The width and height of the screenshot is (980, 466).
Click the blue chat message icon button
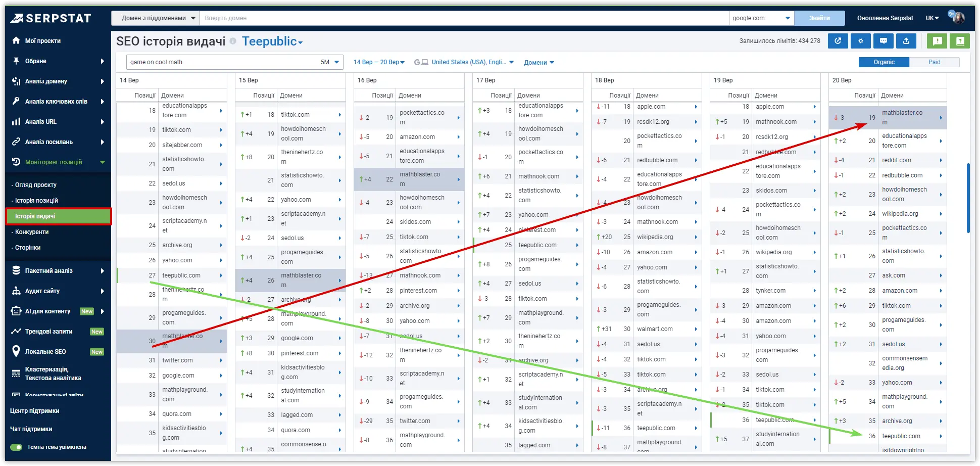883,41
